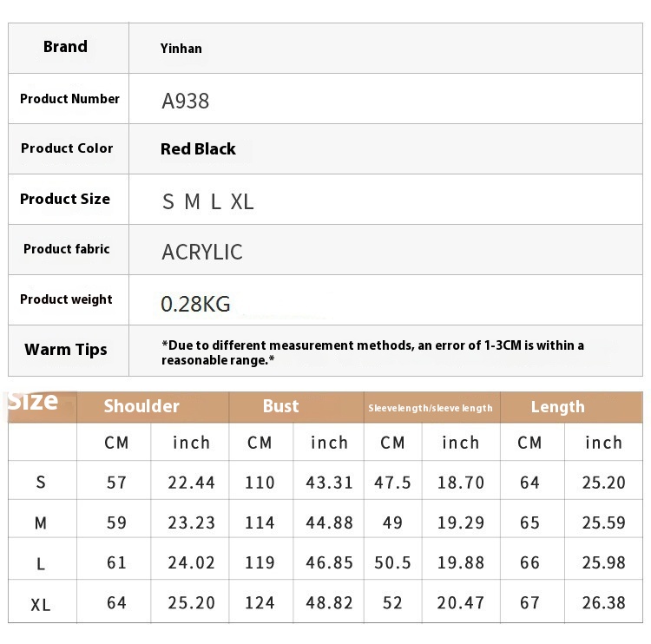This screenshot has width=651, height=644.
Task: Click the XL size row label
Action: click(x=41, y=605)
